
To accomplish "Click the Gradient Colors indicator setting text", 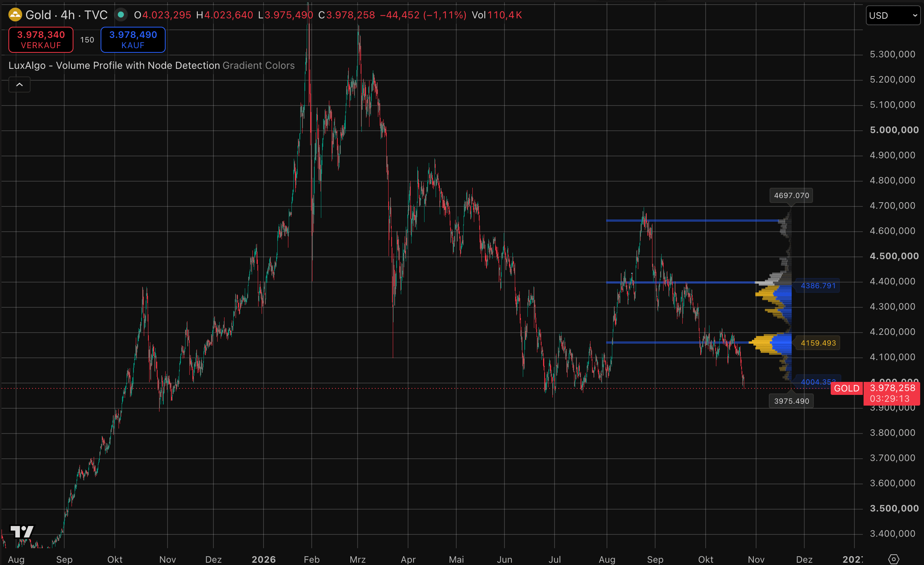I will [259, 65].
